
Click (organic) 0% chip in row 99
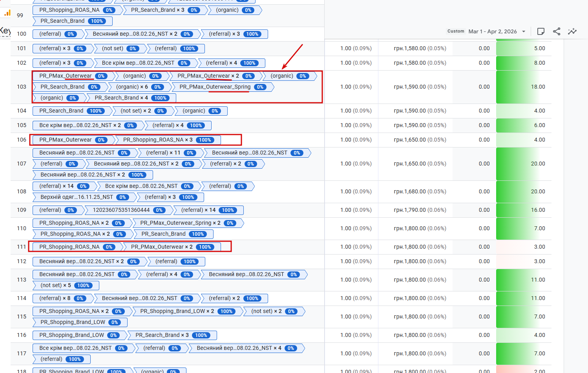pos(236,10)
